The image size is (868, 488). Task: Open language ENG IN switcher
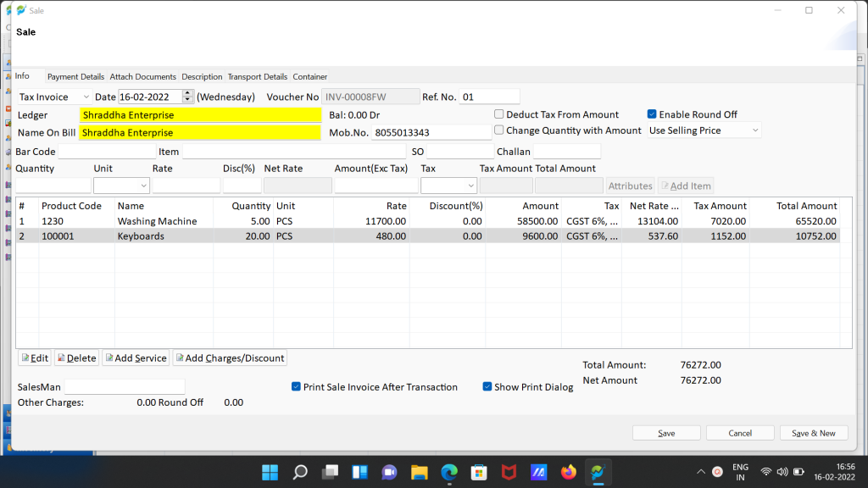[x=740, y=472]
